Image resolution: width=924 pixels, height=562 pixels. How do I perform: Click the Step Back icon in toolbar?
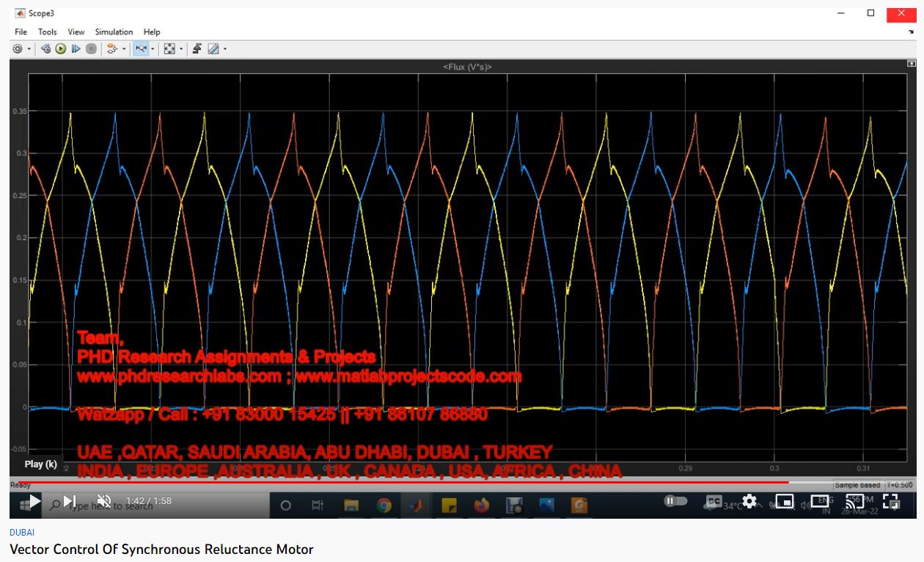pyautogui.click(x=45, y=49)
